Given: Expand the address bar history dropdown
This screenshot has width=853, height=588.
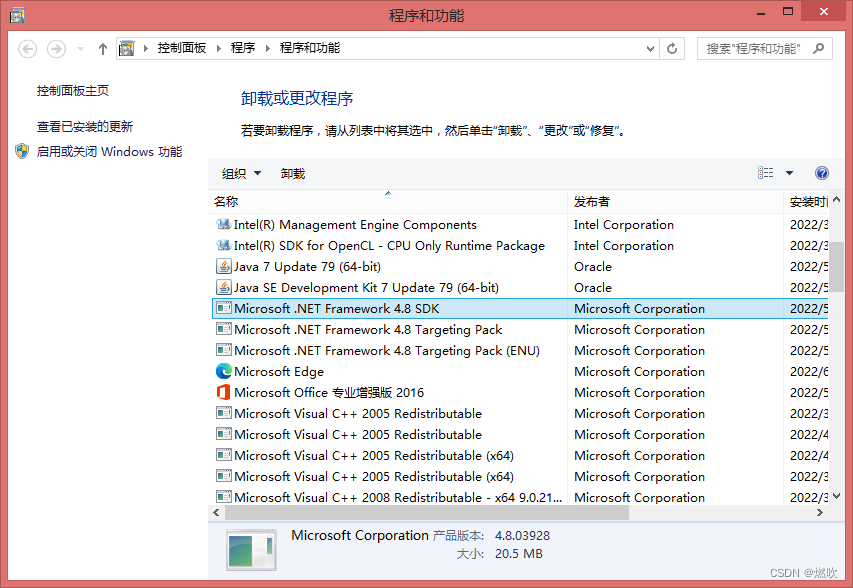Looking at the screenshot, I should click(650, 49).
